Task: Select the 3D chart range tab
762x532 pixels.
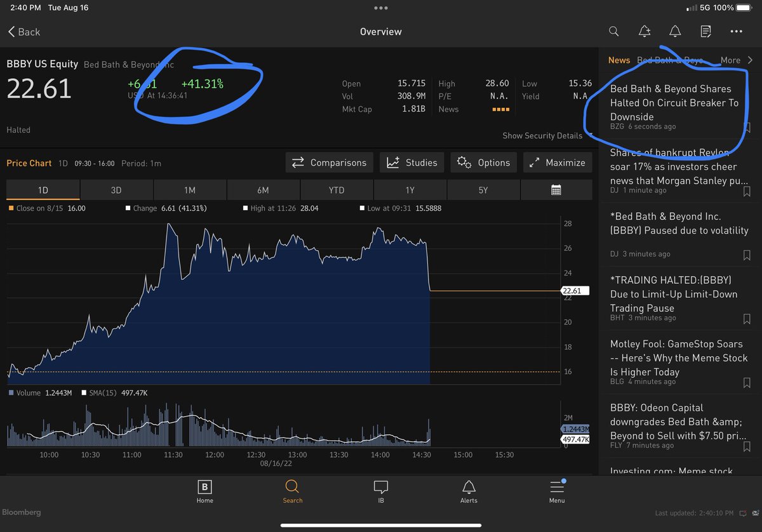Action: coord(116,190)
